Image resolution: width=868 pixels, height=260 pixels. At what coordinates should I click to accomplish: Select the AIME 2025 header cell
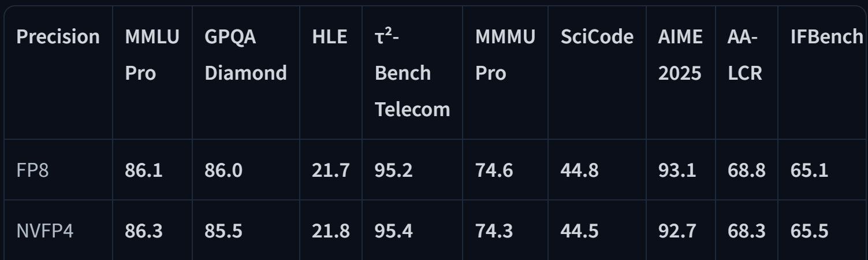(x=680, y=55)
